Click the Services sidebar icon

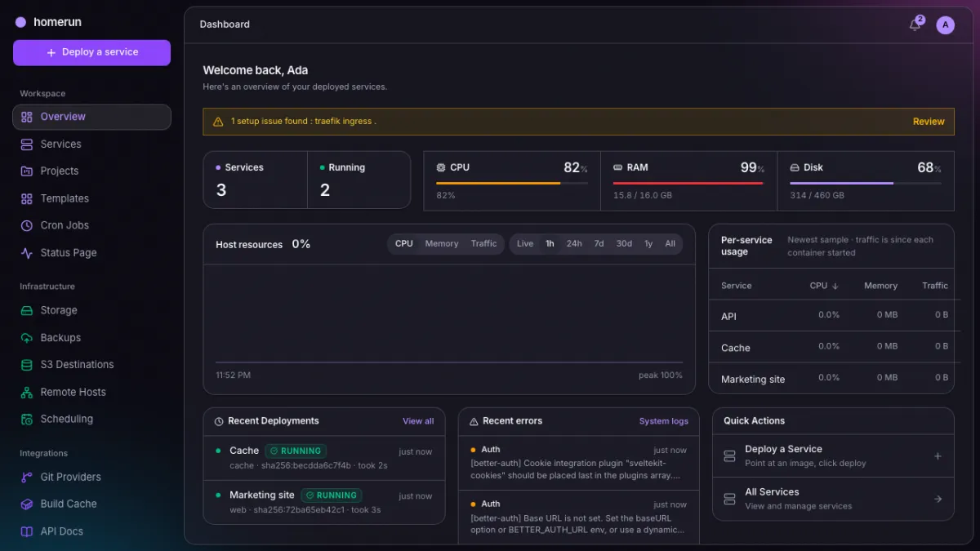coord(27,144)
